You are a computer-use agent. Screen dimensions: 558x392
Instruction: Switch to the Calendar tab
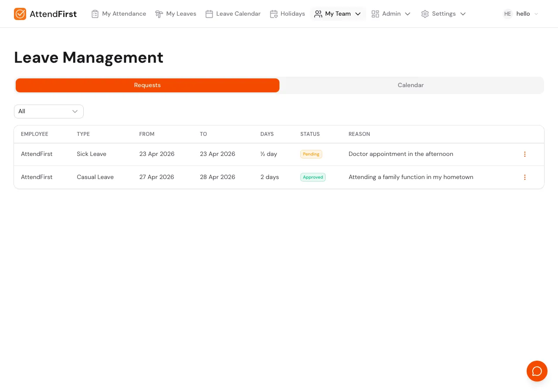[410, 85]
